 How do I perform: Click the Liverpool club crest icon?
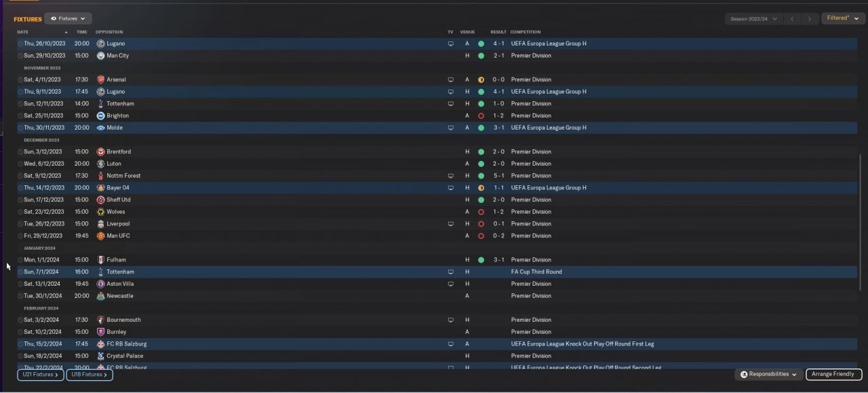pyautogui.click(x=100, y=224)
